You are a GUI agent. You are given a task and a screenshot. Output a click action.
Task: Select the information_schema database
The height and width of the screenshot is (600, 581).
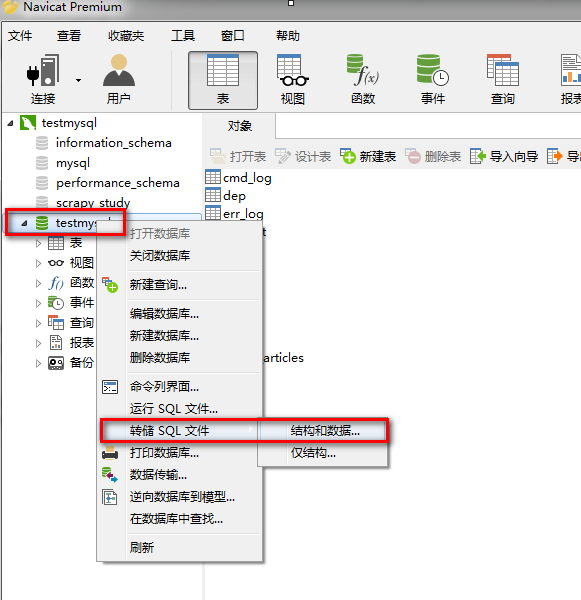click(x=113, y=143)
